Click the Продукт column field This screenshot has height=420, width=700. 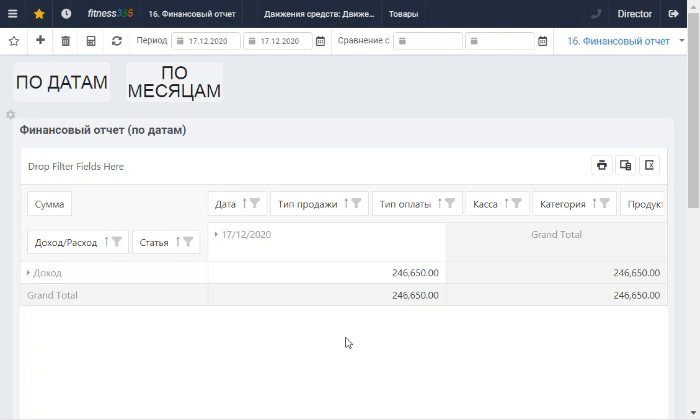642,204
